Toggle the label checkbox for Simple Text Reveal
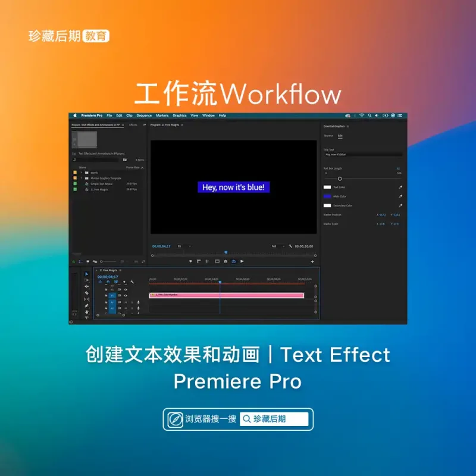 [74, 184]
